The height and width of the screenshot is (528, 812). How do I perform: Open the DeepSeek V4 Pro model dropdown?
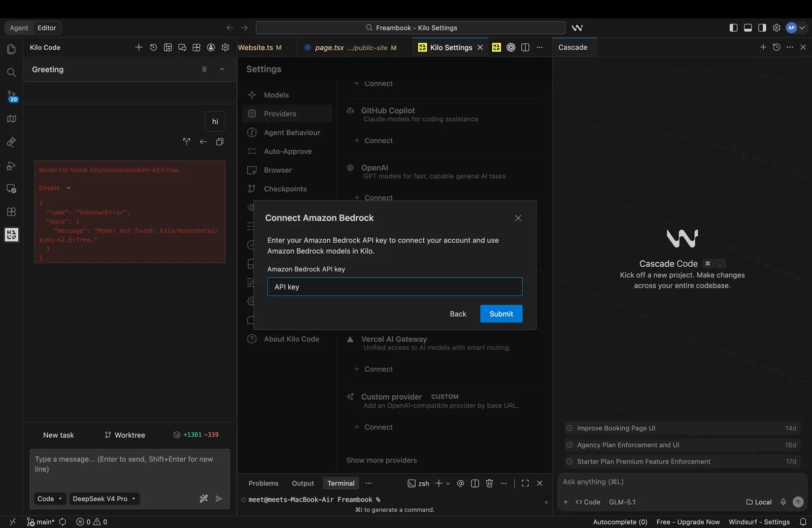(104, 499)
